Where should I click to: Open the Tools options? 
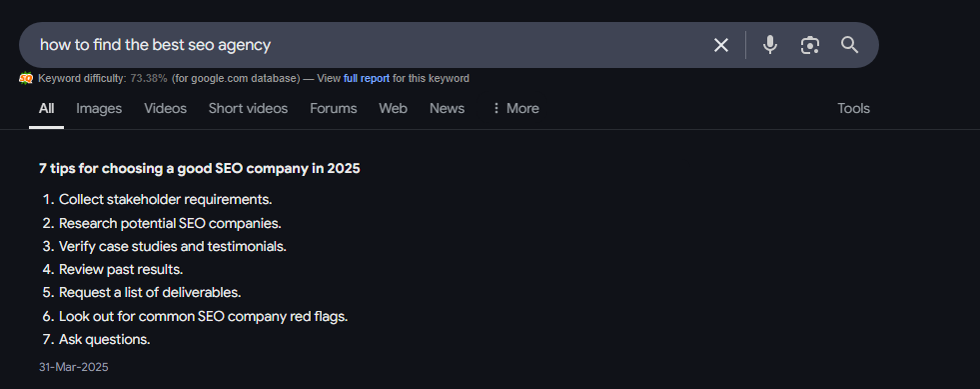(853, 108)
